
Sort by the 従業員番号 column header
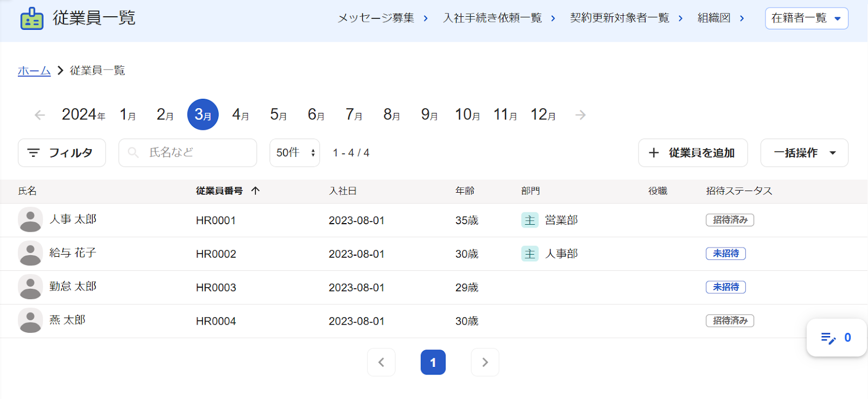coord(219,191)
